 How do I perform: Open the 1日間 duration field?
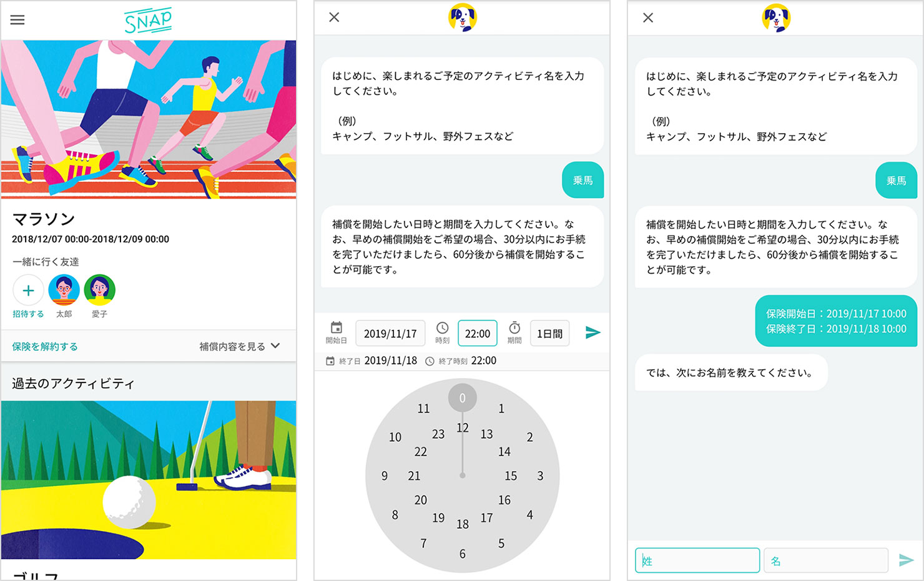(x=549, y=334)
